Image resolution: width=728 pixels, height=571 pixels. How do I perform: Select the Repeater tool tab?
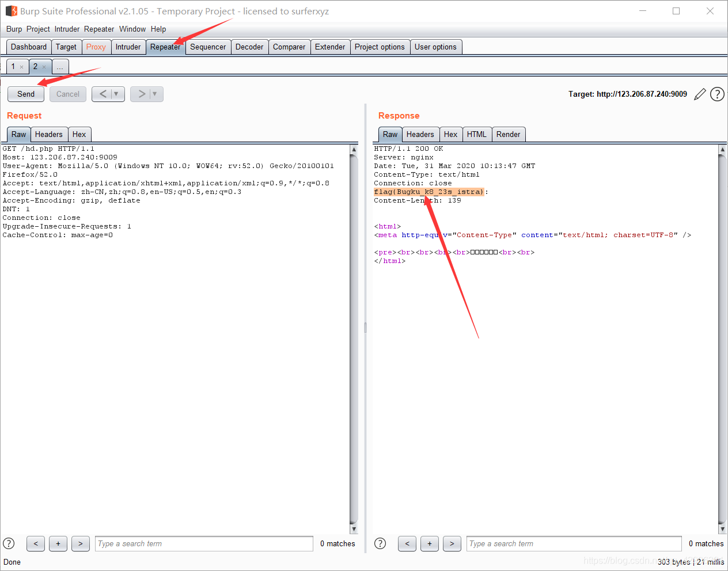coord(165,47)
